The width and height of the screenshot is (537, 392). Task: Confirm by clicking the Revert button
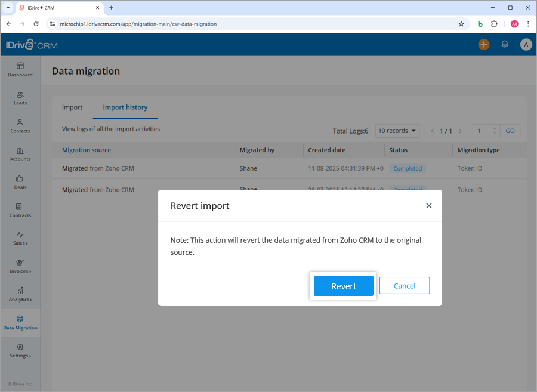click(343, 286)
